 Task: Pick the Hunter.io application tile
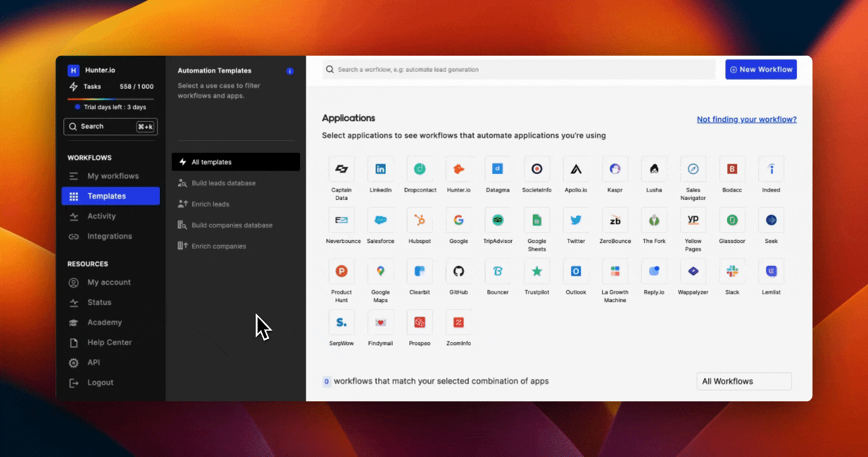[459, 169]
